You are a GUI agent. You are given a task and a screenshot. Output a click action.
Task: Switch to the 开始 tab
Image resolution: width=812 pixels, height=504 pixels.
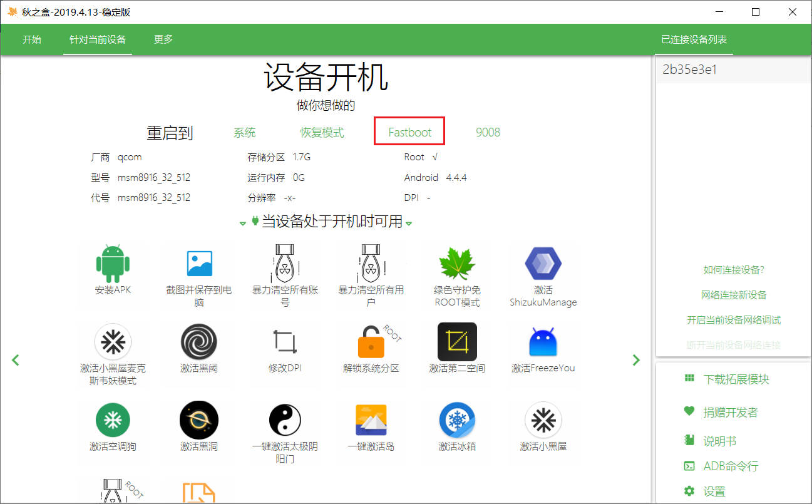[32, 39]
